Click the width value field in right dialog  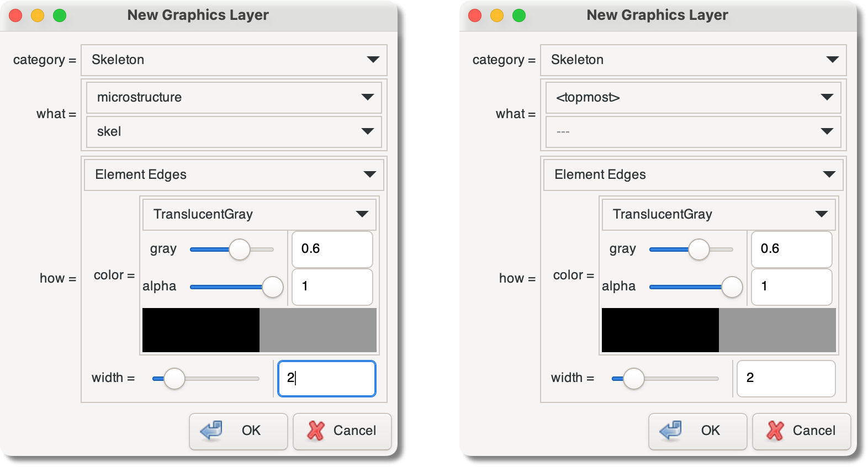786,378
